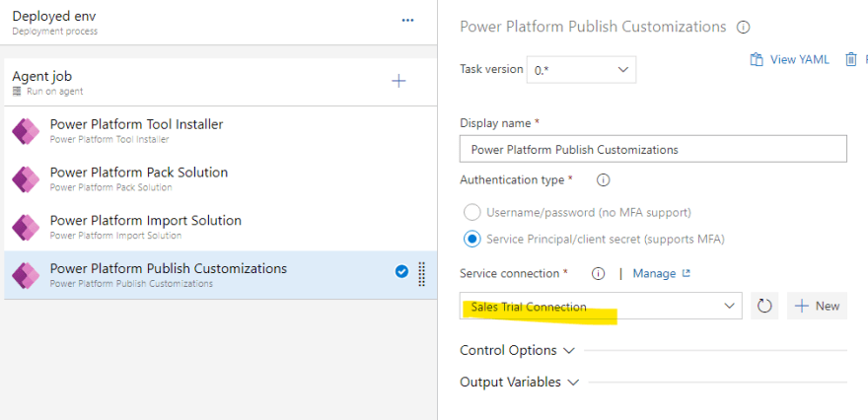Create a New service connection
This screenshot has width=868, height=420.
(x=817, y=306)
